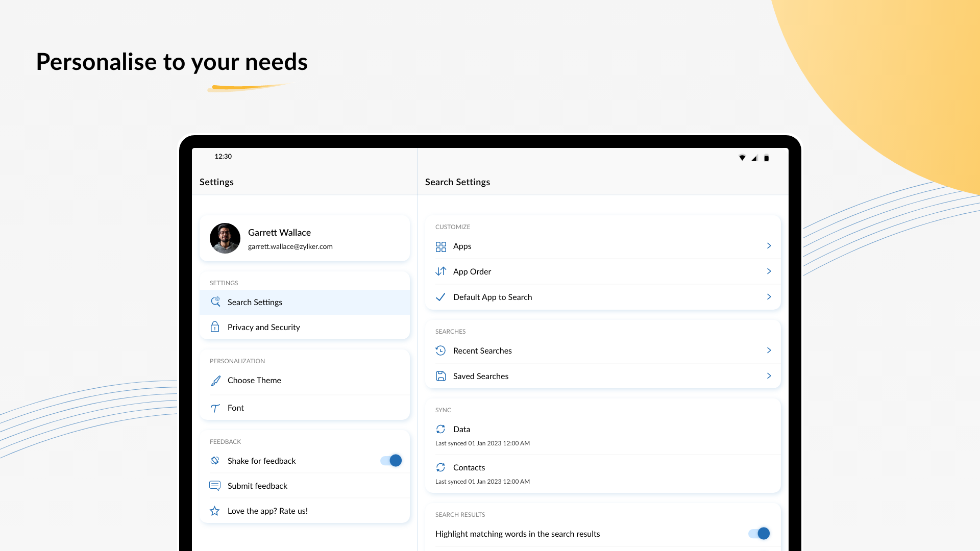The image size is (980, 551).
Task: Click the Data sync refresh icon
Action: click(440, 429)
